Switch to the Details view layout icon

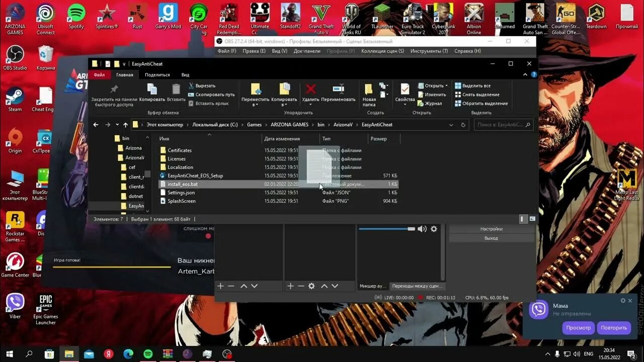point(523,219)
